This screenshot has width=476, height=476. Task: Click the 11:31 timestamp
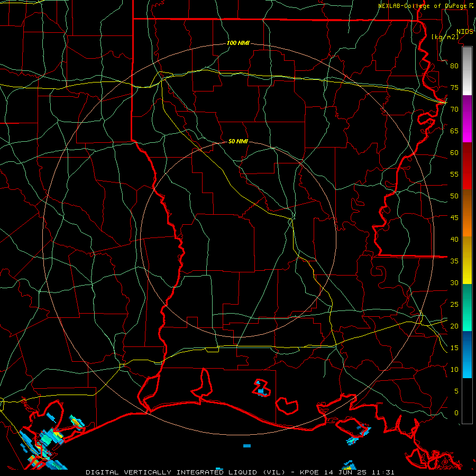383,472
